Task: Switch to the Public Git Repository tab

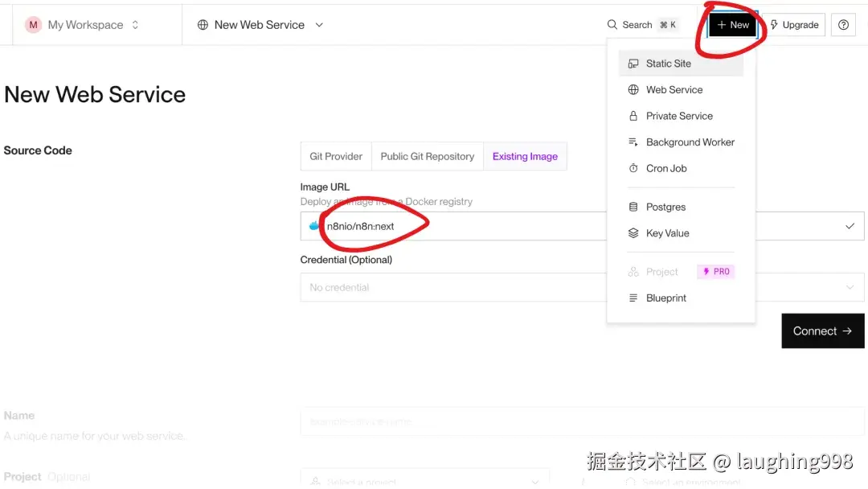Action: coord(428,157)
